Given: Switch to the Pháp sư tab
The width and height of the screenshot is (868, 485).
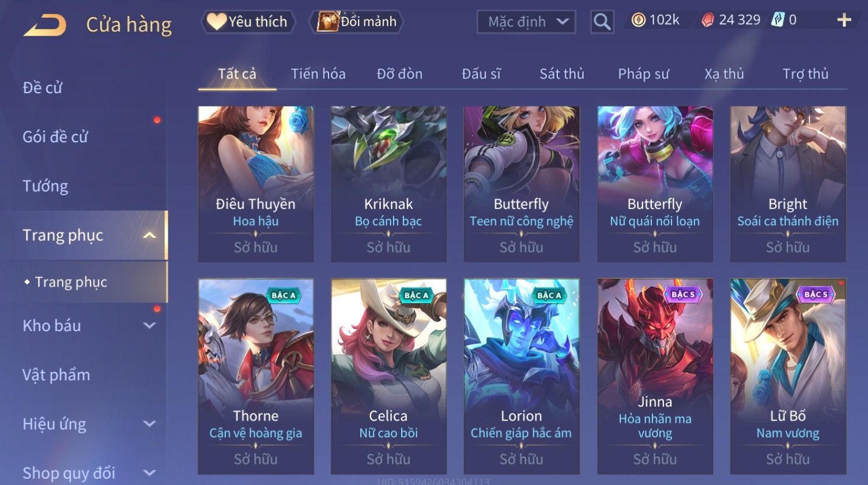Looking at the screenshot, I should (643, 74).
